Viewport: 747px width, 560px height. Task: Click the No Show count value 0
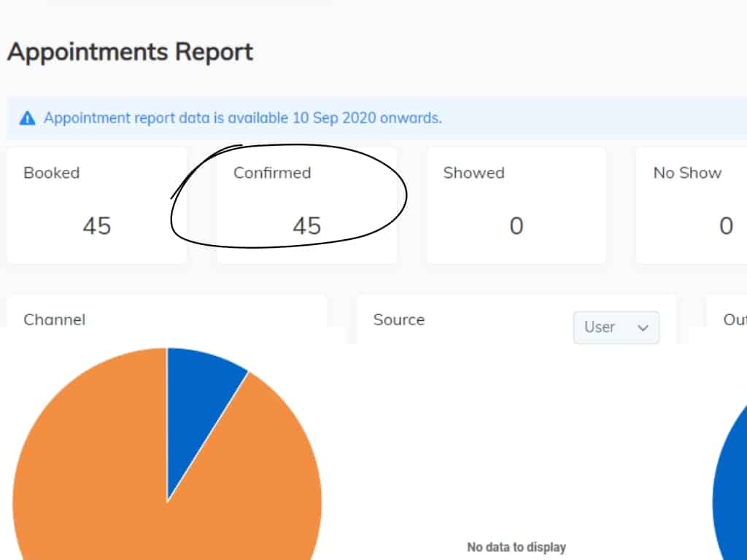(x=725, y=226)
